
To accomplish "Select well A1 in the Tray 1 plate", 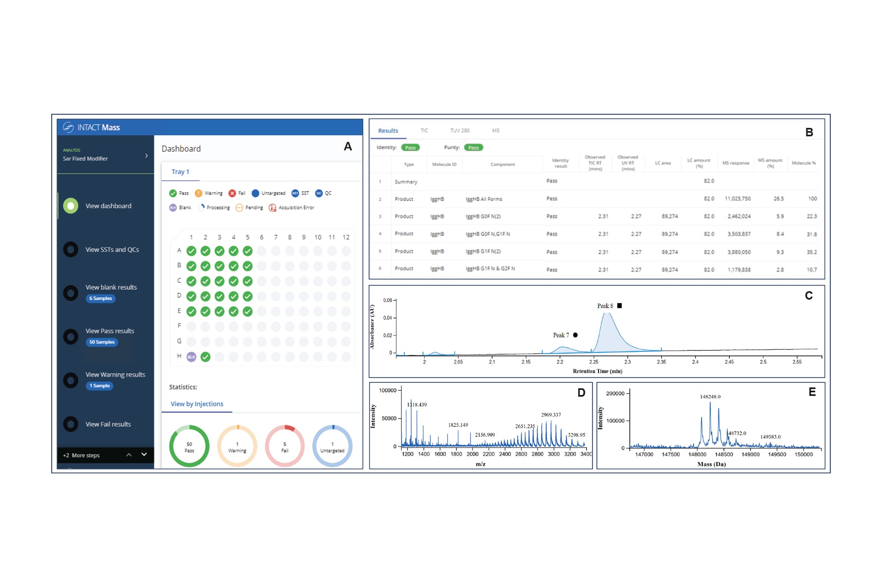I will 191,250.
